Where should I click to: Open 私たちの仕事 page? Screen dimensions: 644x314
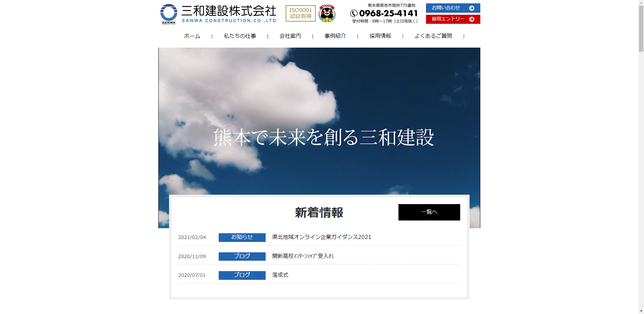click(x=240, y=36)
